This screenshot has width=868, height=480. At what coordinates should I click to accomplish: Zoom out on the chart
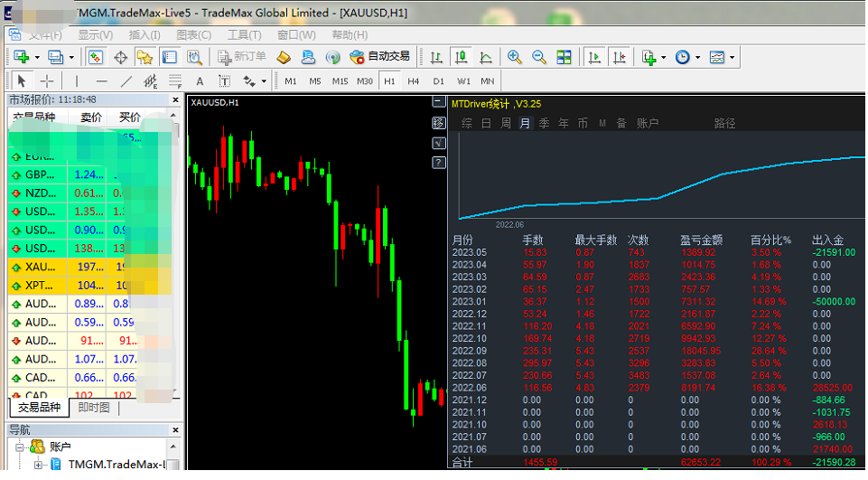tap(538, 57)
